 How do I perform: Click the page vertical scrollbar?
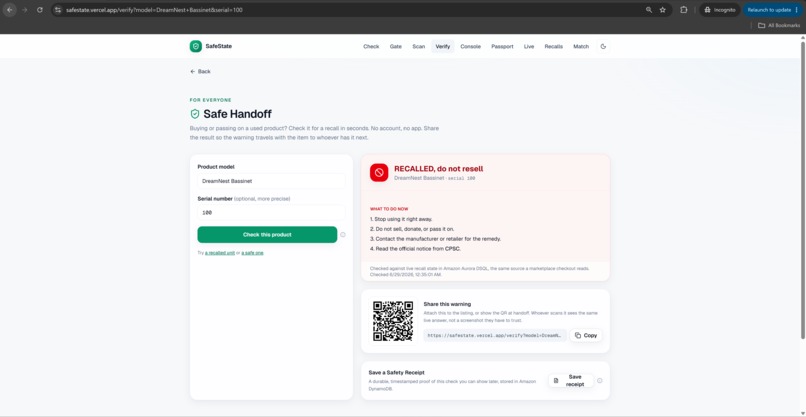pos(803,190)
